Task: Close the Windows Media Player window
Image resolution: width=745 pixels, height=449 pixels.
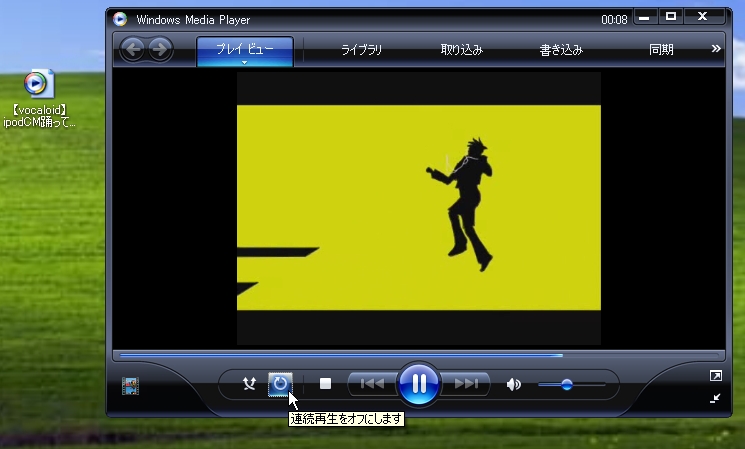Action: click(702, 17)
